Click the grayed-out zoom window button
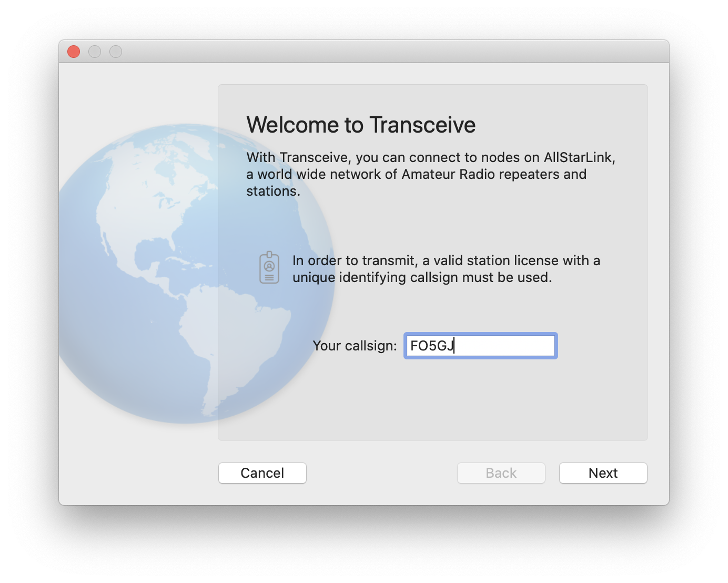The height and width of the screenshot is (583, 728). pos(116,52)
